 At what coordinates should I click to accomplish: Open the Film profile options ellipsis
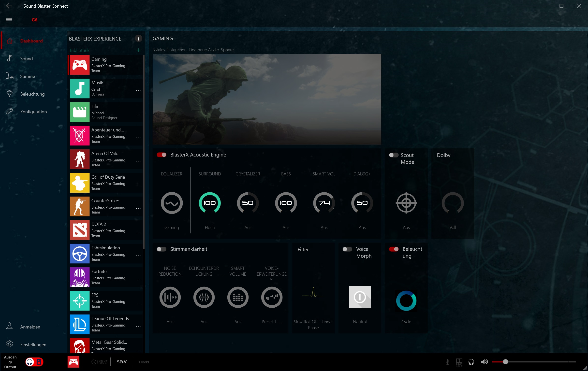[139, 114]
